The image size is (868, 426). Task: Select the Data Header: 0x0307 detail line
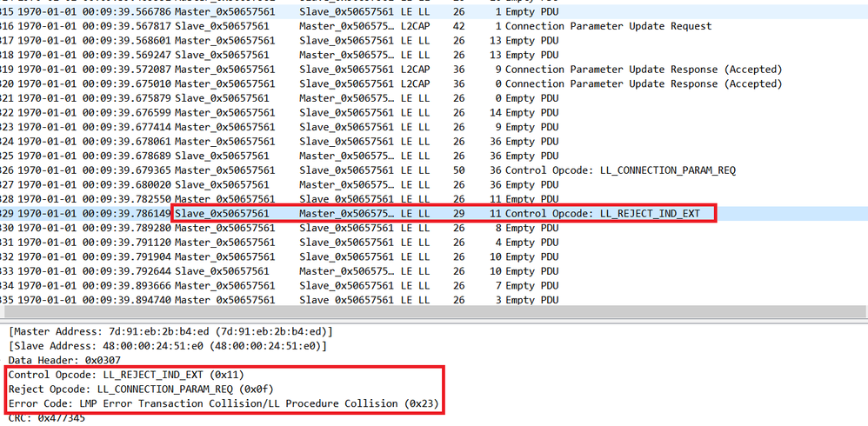tap(64, 360)
